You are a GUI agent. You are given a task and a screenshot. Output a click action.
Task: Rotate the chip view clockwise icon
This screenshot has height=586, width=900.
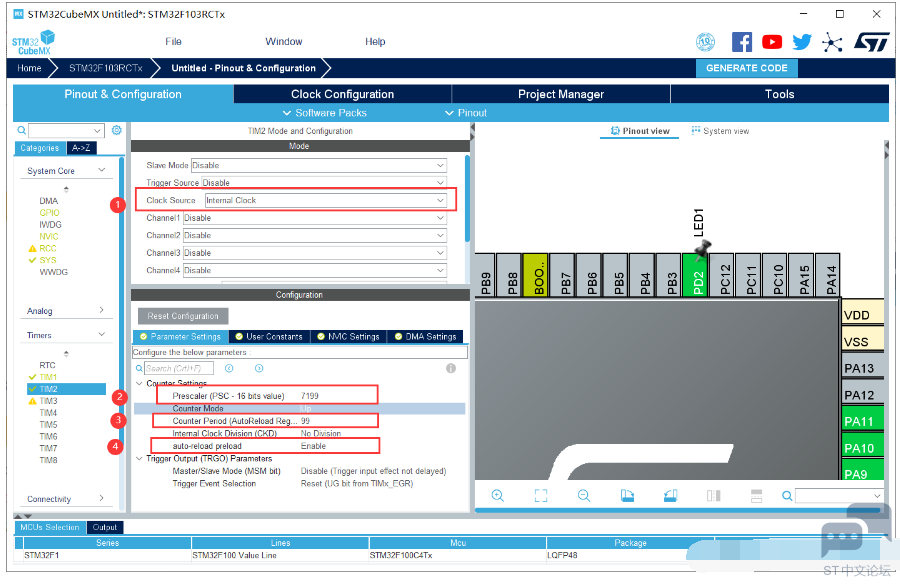627,495
